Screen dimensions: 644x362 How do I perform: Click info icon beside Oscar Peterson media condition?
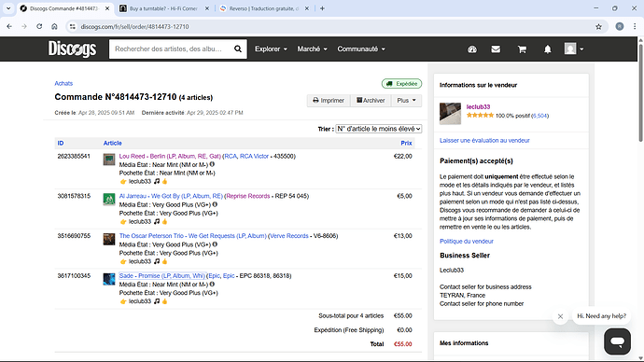pyautogui.click(x=215, y=244)
